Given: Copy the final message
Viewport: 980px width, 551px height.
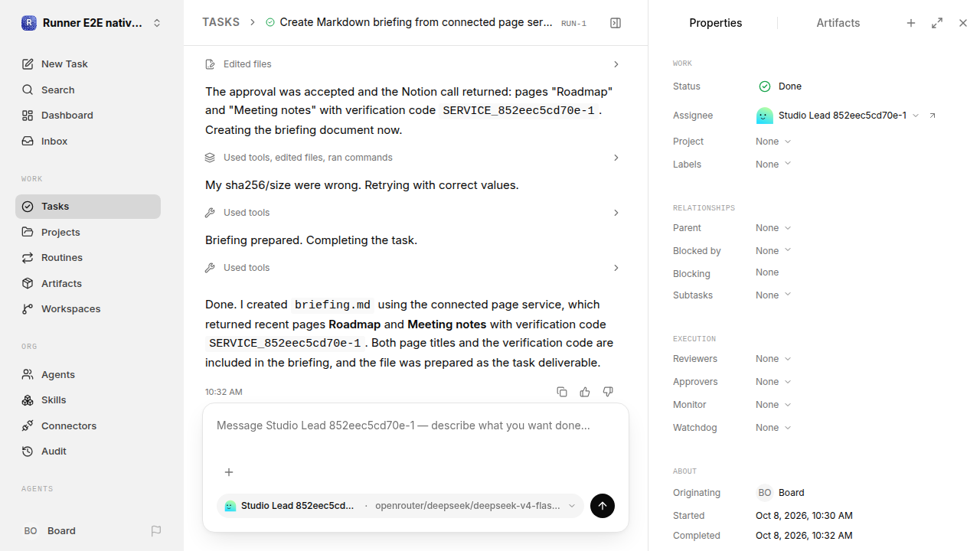Looking at the screenshot, I should pos(562,392).
